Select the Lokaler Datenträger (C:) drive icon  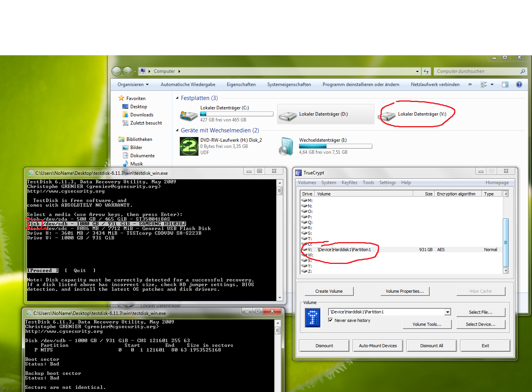click(189, 115)
